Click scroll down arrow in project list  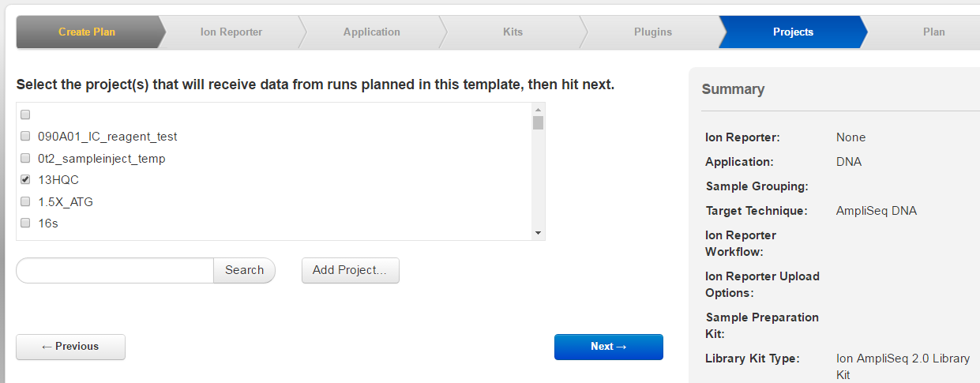(538, 232)
